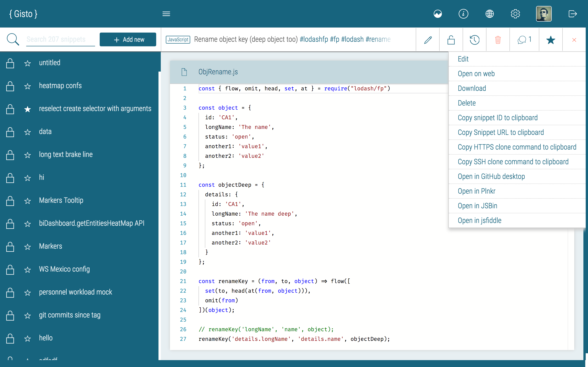Open the comments bubble icon

pyautogui.click(x=524, y=39)
